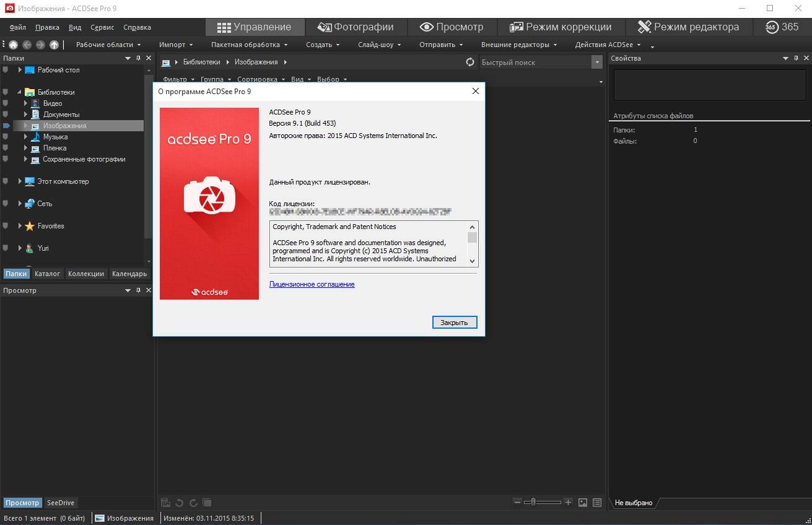Click the rotate left icon below file list
The width and height of the screenshot is (812, 525).
[179, 503]
